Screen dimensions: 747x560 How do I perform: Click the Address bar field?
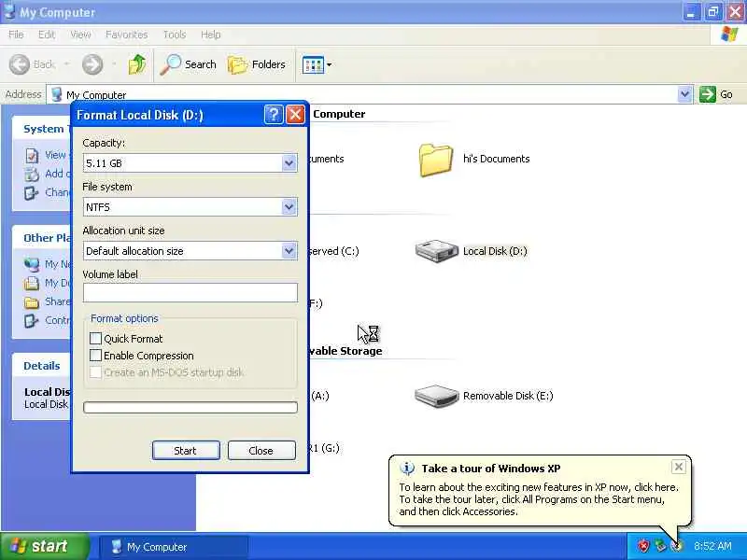point(369,94)
